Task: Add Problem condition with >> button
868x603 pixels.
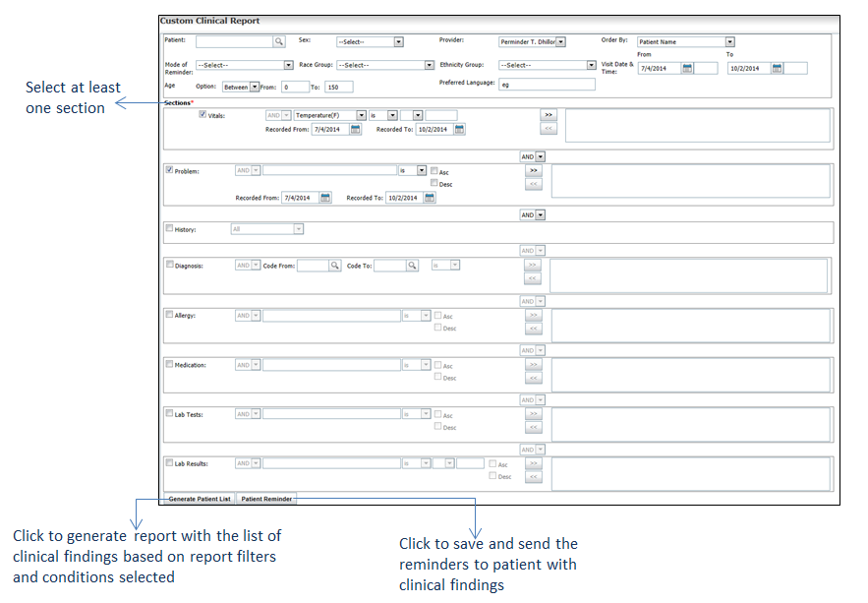Action: click(533, 170)
